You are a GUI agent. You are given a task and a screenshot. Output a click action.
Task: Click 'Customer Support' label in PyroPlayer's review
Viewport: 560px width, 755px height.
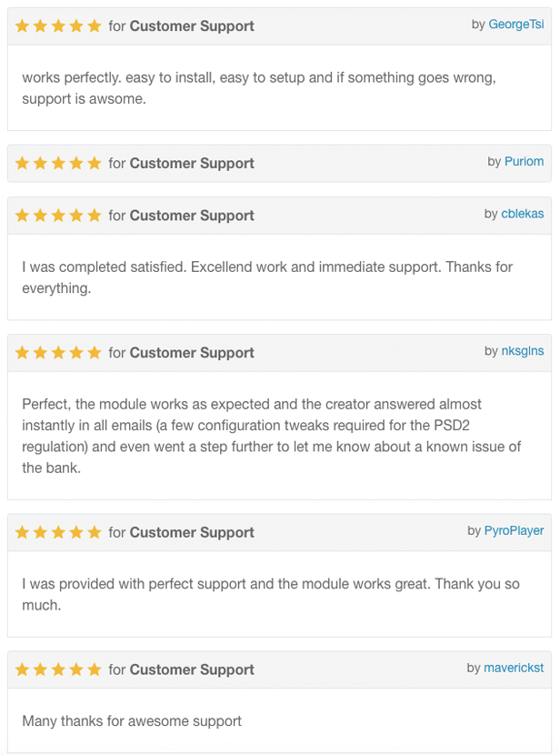pos(192,533)
